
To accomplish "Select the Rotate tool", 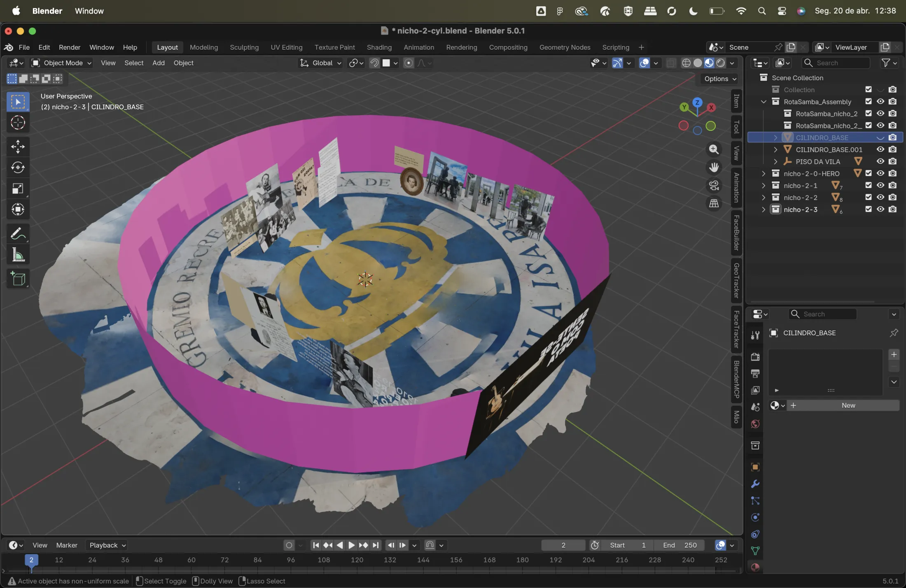I will pyautogui.click(x=18, y=167).
